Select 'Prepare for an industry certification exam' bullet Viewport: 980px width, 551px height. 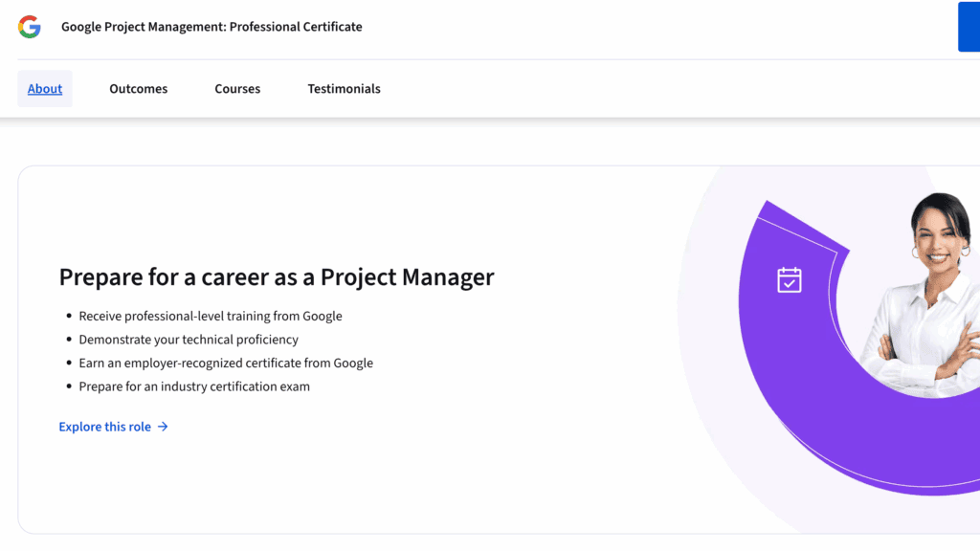pyautogui.click(x=193, y=386)
